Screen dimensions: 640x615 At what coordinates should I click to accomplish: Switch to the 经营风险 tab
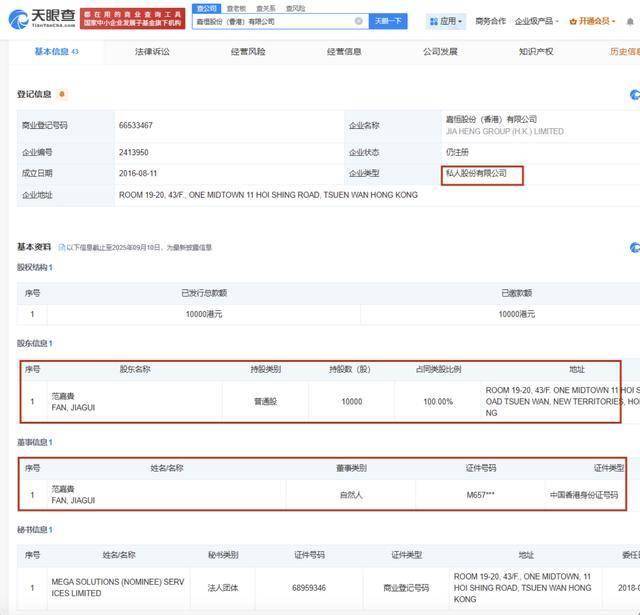248,52
